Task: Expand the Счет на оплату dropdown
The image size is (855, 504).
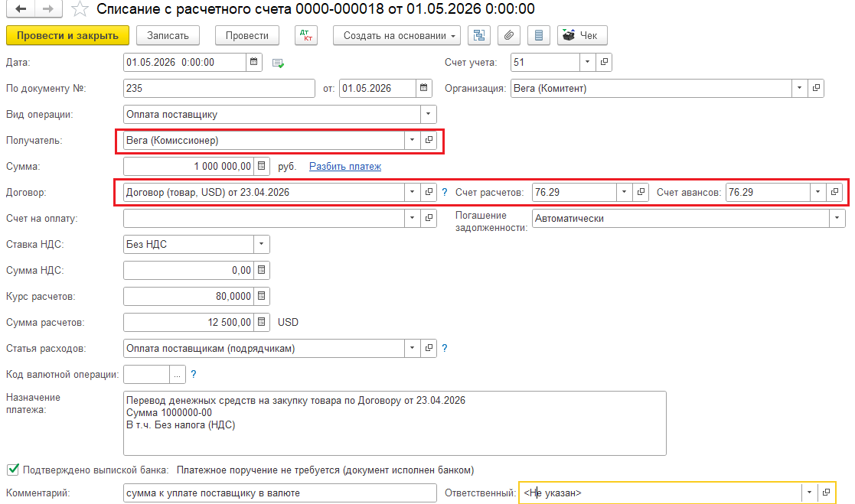Action: 413,218
